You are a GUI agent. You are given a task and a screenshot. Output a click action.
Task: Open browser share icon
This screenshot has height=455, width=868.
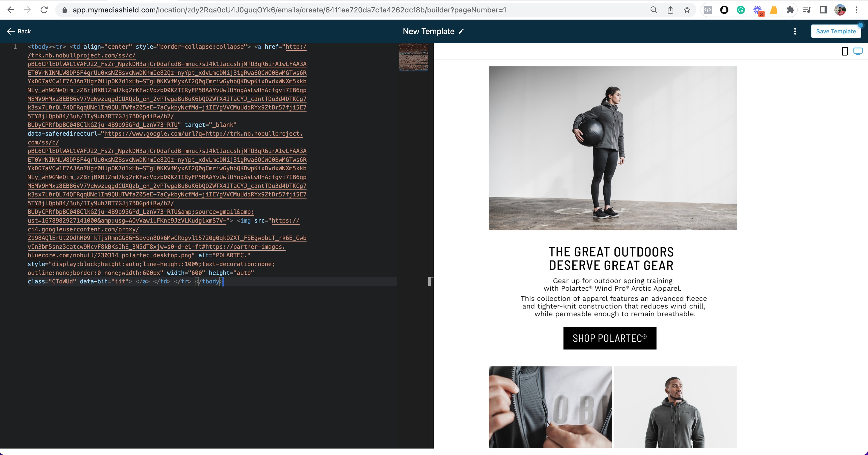(x=671, y=10)
